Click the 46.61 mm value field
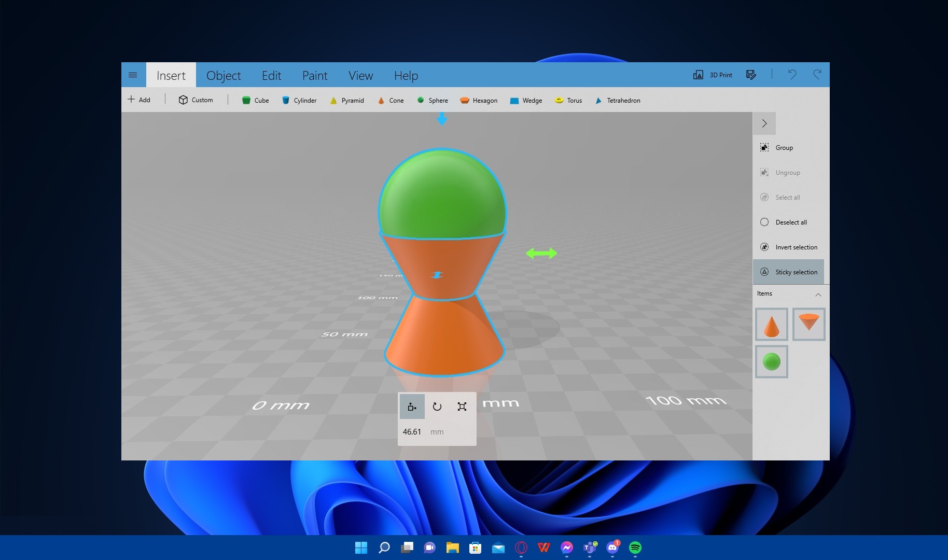 [x=412, y=431]
